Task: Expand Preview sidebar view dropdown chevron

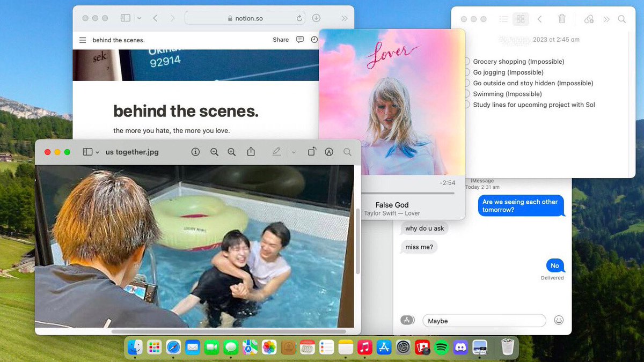Action: [97, 152]
